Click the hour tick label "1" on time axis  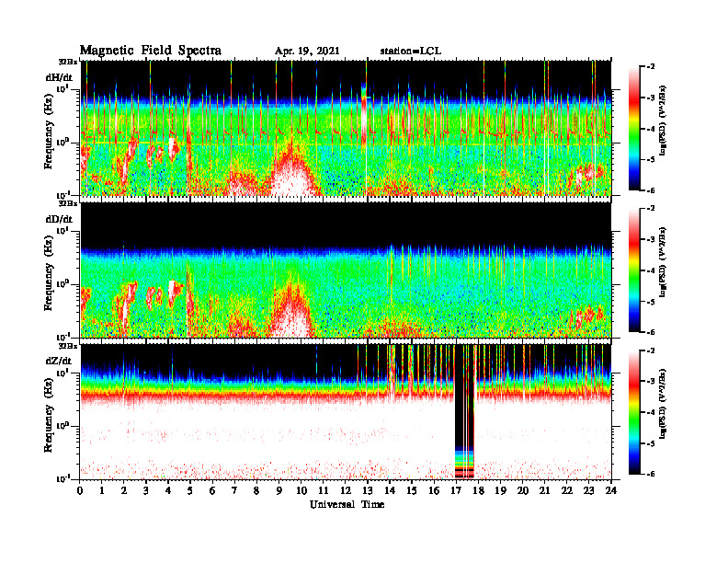coord(102,491)
